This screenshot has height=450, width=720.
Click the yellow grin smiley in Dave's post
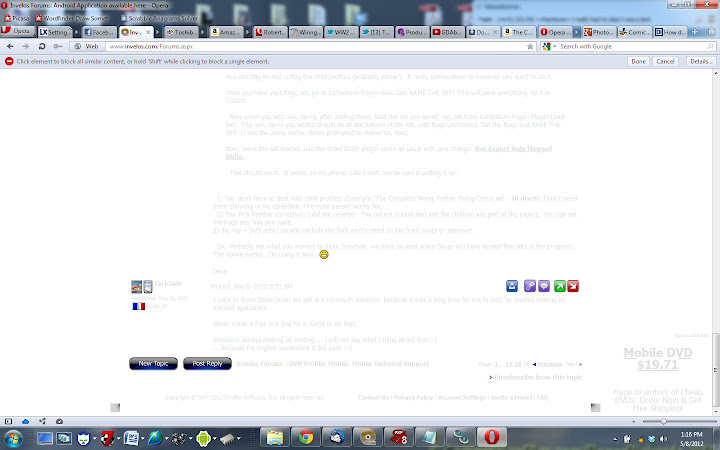(324, 254)
